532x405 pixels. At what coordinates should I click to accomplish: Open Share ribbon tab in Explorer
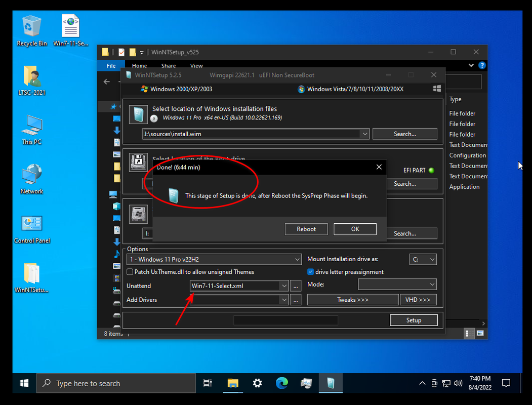click(169, 66)
